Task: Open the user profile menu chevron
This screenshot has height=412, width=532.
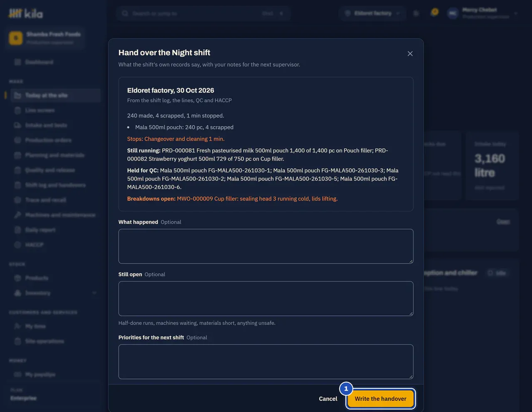Action: [516, 13]
